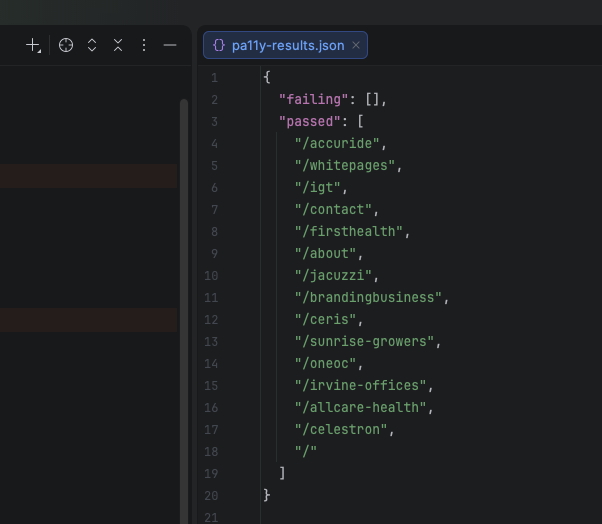Click the "/celestron" string
The height and width of the screenshot is (524, 602).
click(341, 430)
